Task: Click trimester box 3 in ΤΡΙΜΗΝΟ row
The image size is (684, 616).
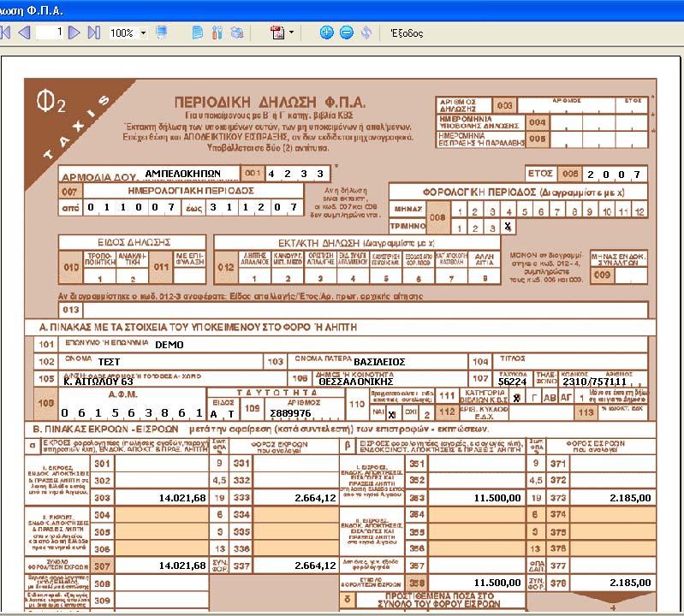Action: click(x=492, y=227)
